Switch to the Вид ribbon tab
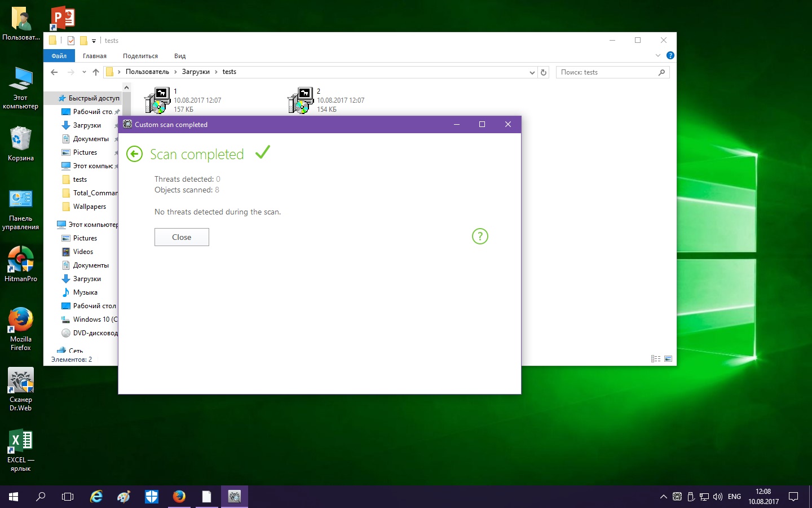 (x=180, y=56)
